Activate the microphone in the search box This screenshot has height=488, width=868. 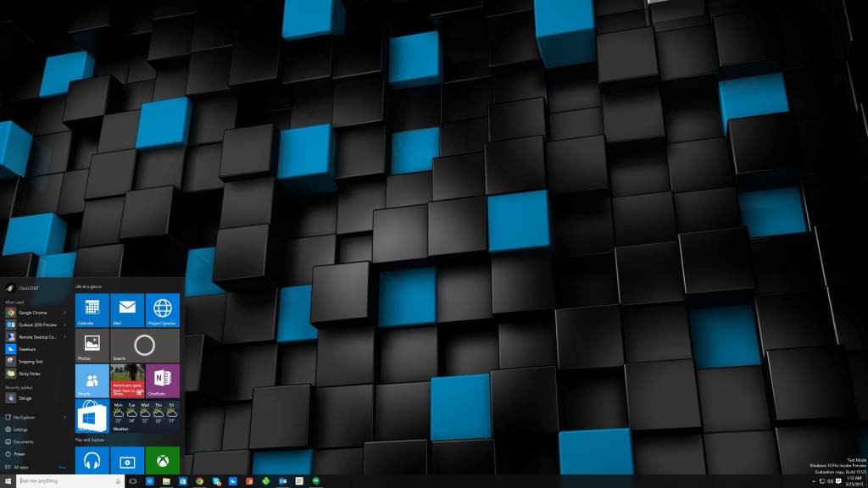click(x=118, y=481)
